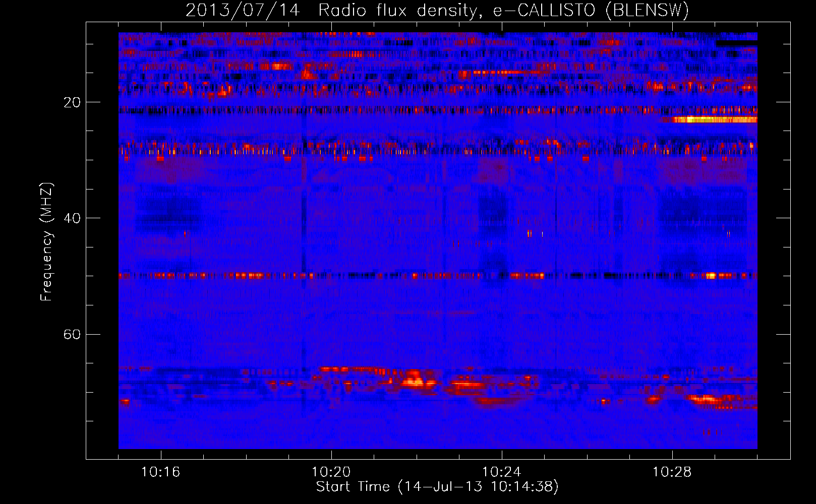Click the 'Frequency (MHZ)' axis label

click(x=46, y=242)
